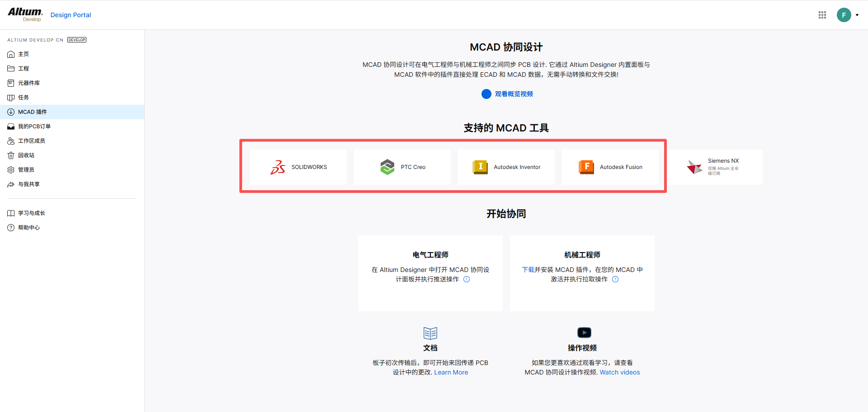868x412 pixels.
Task: Expand the account dropdown arrow
Action: [857, 15]
